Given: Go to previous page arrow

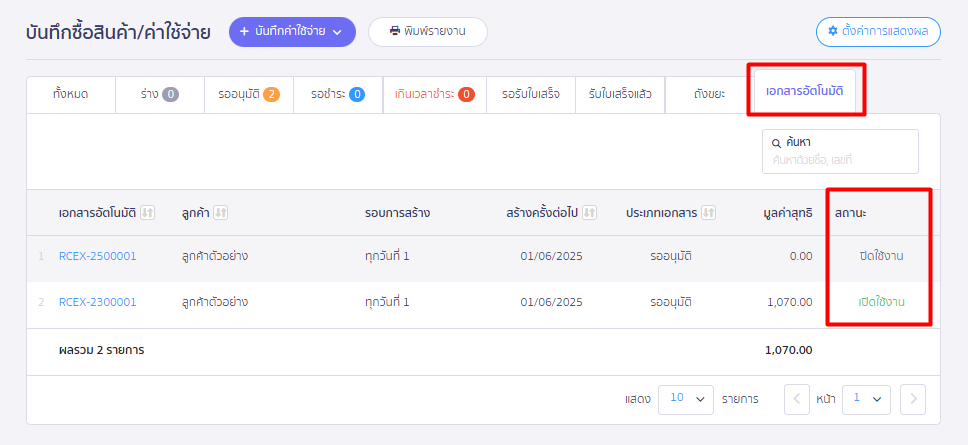Looking at the screenshot, I should [796, 399].
